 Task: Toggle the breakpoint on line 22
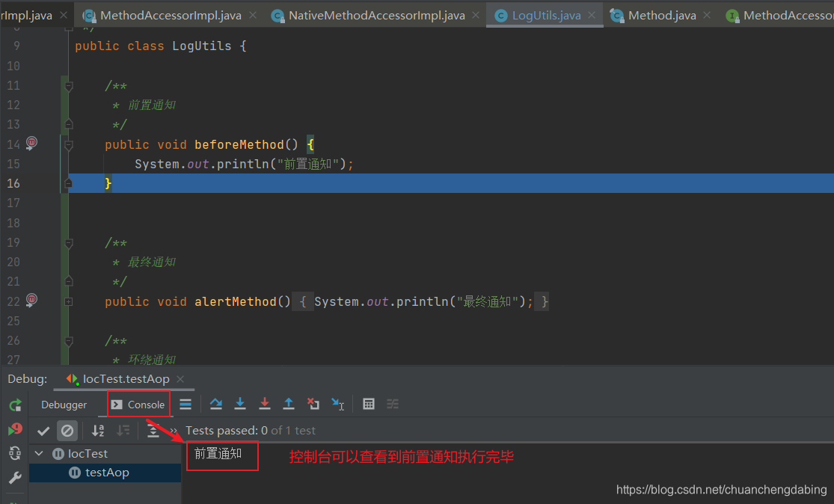coord(32,300)
